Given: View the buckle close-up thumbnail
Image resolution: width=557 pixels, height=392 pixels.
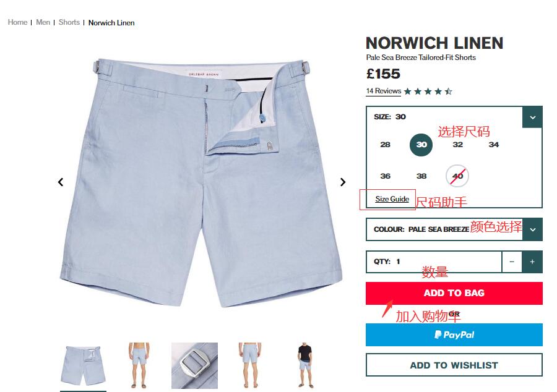Looking at the screenshot, I should [195, 365].
